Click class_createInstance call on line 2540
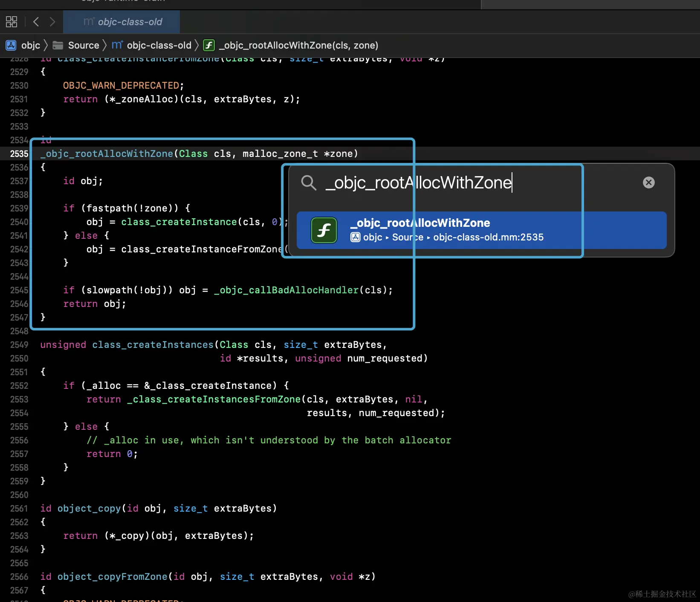This screenshot has width=700, height=602. point(179,222)
